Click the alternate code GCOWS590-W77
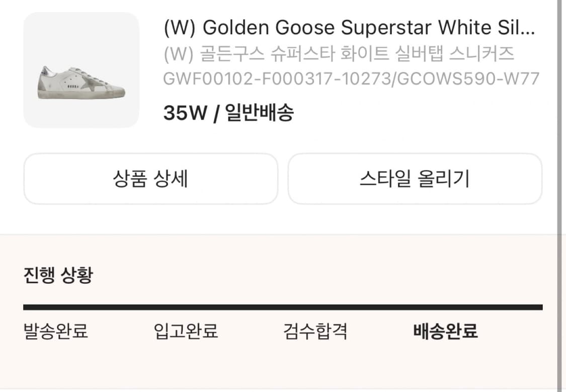The width and height of the screenshot is (566, 392). pos(468,79)
